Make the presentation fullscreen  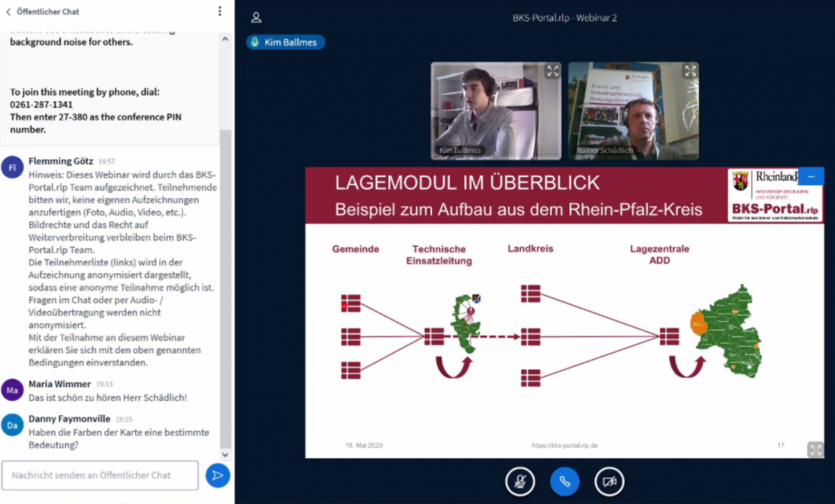(x=815, y=449)
